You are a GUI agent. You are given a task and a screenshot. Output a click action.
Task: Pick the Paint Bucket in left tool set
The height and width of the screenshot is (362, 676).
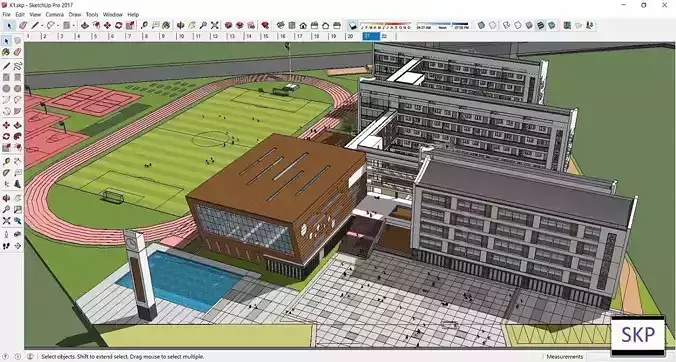6,52
